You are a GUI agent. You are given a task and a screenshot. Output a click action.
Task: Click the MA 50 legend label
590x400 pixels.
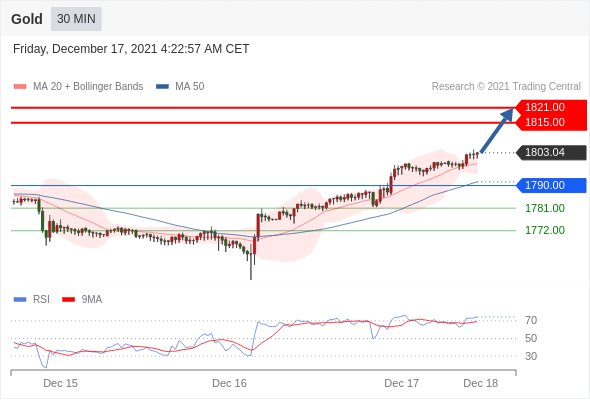point(190,87)
